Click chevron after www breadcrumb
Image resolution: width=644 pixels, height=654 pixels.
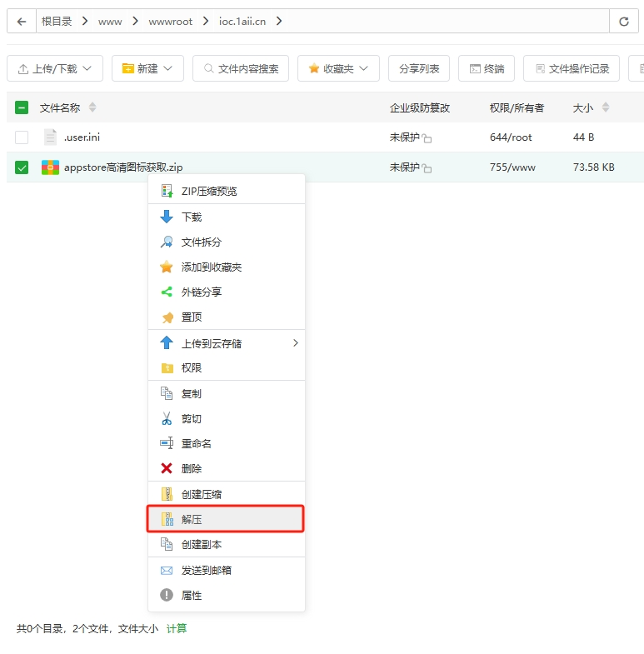tap(135, 21)
